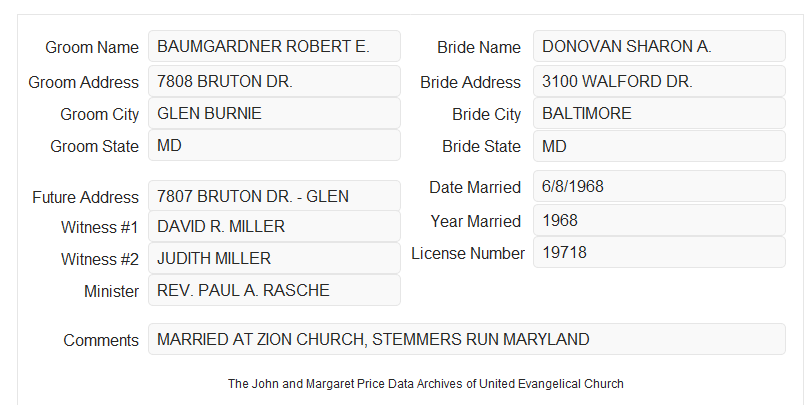
Task: Click the Price Data Archives footer text
Action: (x=426, y=384)
